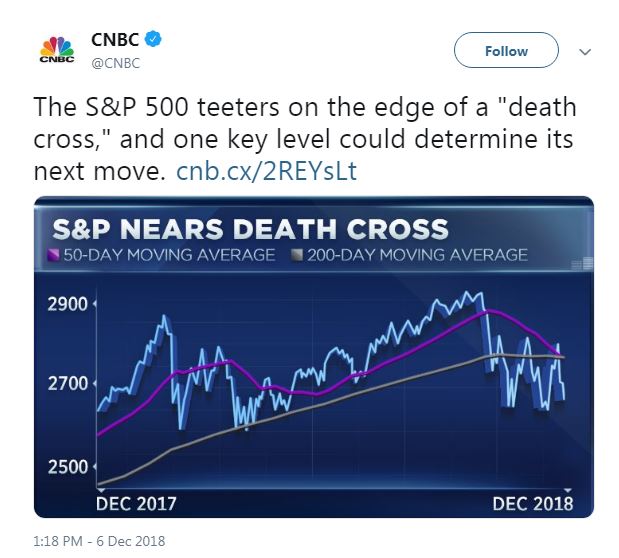Image resolution: width=619 pixels, height=558 pixels.
Task: Click the DEC 2018 date label
Action: click(532, 503)
